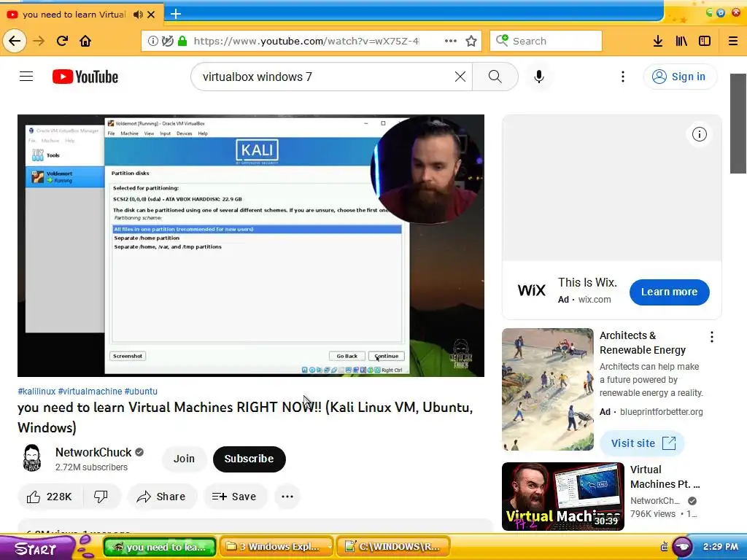Open the Wix ad logo
Viewport: 747px width, 560px height.
click(531, 290)
